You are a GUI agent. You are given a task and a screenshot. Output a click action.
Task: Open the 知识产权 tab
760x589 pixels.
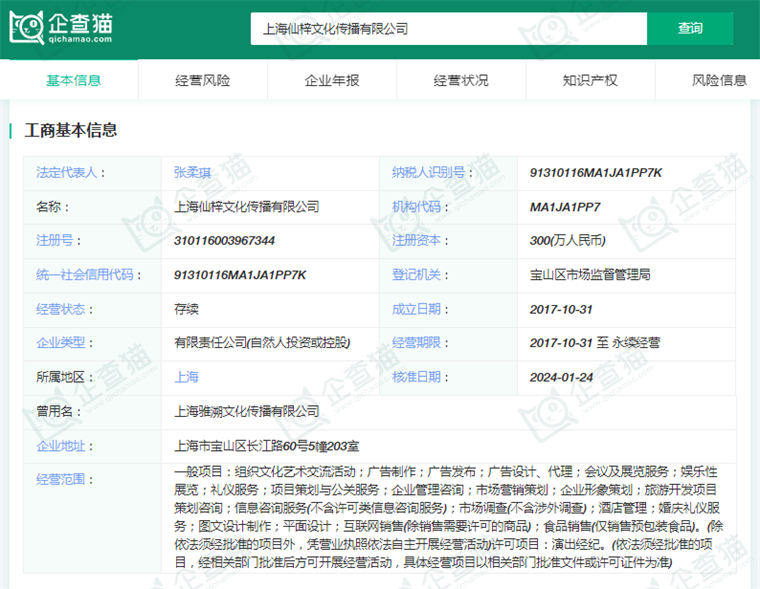[x=590, y=80]
